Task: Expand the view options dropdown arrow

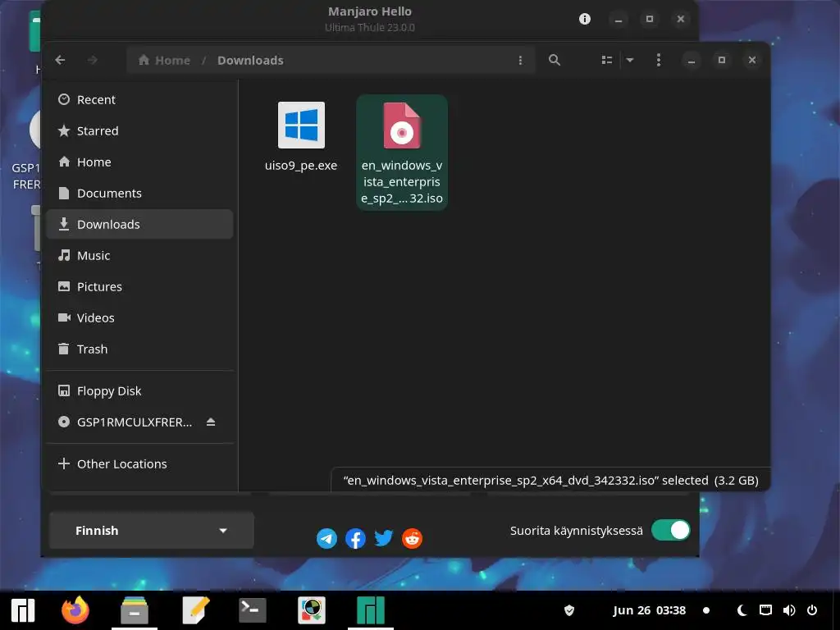Action: [x=630, y=60]
